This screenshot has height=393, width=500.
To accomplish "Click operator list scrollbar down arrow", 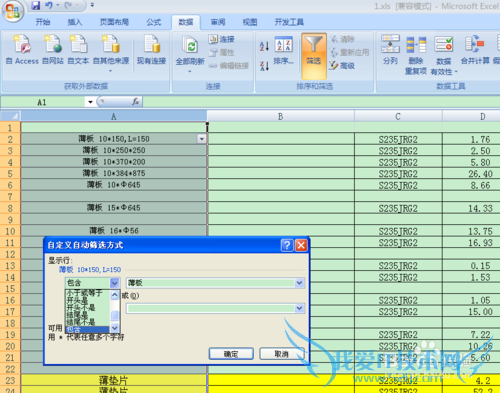I will click(115, 328).
